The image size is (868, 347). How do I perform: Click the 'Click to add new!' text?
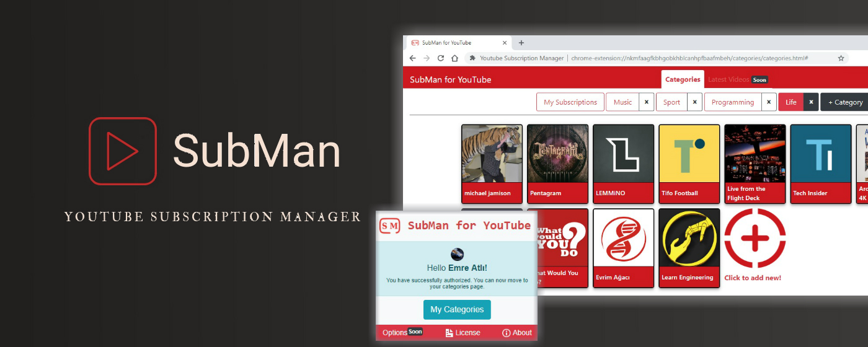coord(753,278)
